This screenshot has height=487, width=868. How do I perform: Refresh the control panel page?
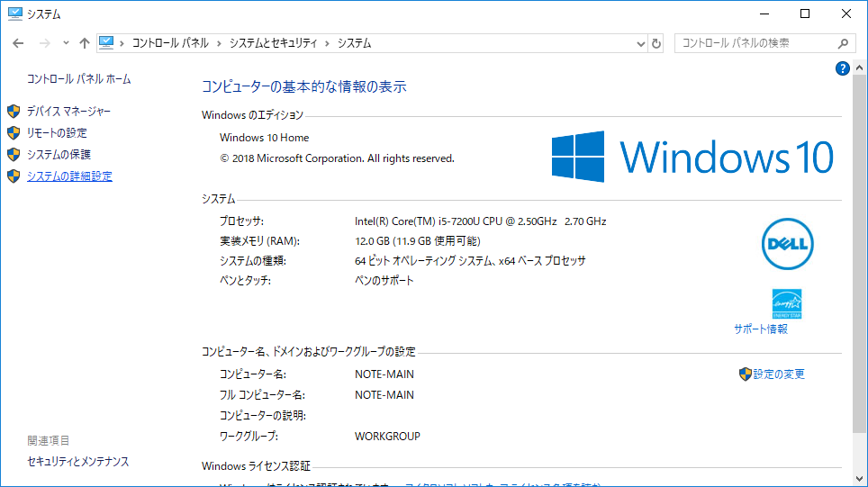[656, 44]
